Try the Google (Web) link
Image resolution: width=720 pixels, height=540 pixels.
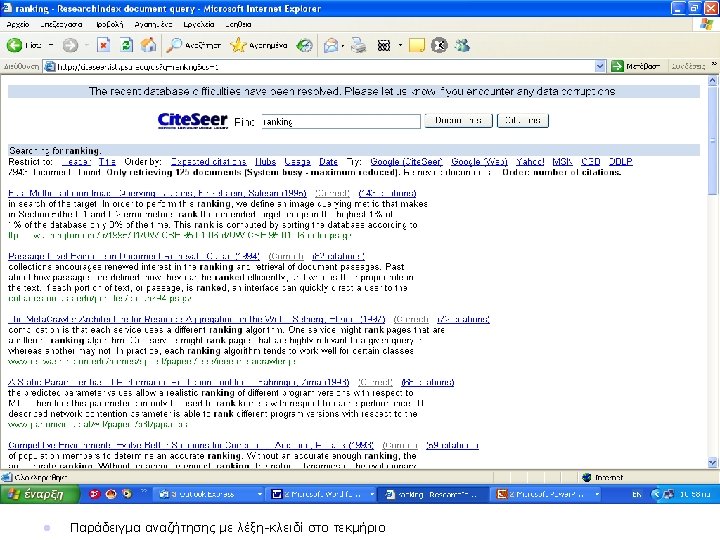point(479,162)
